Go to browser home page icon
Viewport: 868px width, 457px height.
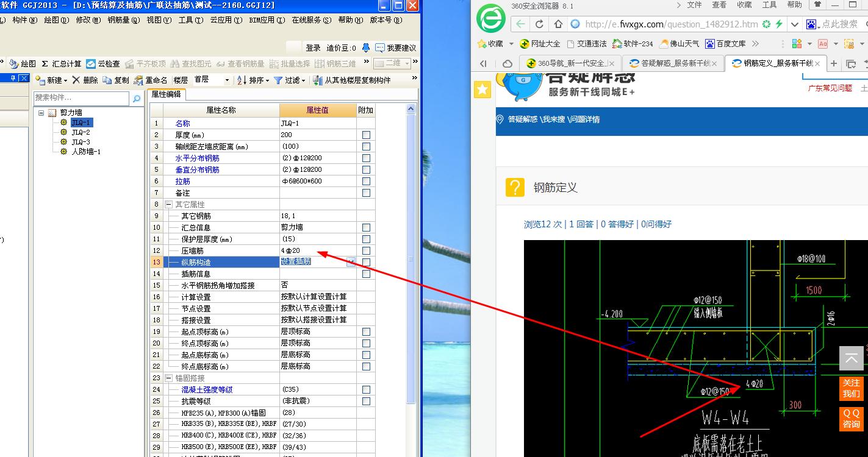(x=558, y=24)
